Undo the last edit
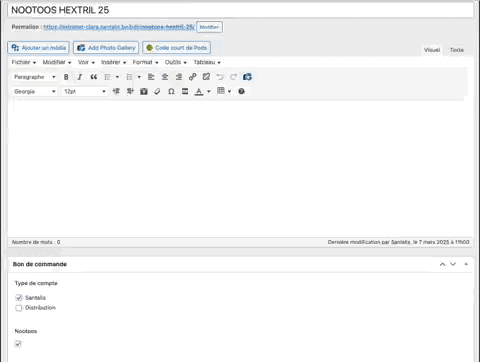Viewport: 480px width, 362px height. click(220, 77)
